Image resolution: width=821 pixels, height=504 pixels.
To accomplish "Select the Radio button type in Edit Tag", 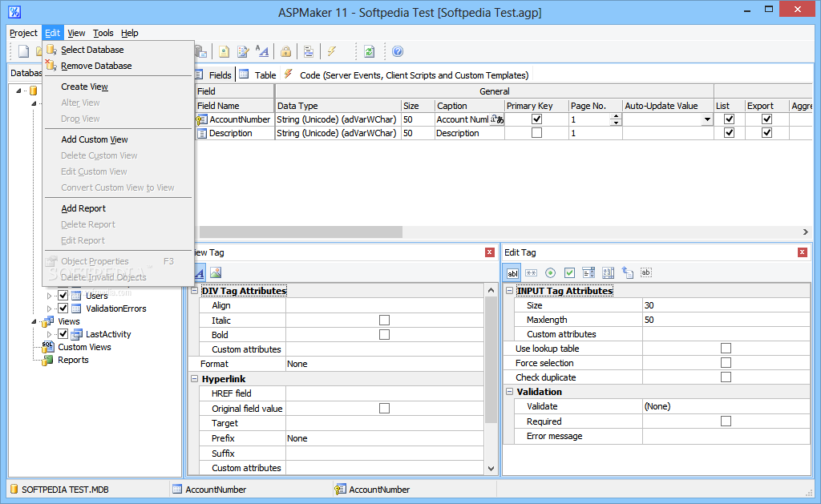I will tap(550, 272).
